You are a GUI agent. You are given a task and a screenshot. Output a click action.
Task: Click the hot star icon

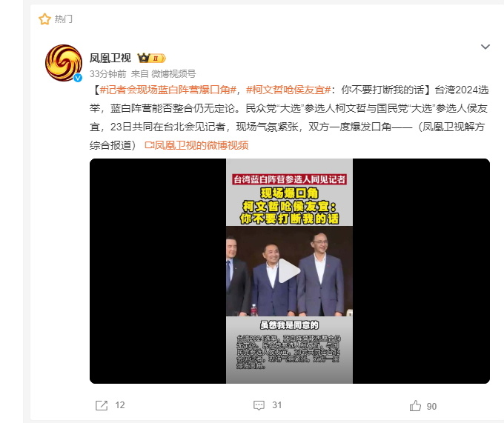point(44,19)
